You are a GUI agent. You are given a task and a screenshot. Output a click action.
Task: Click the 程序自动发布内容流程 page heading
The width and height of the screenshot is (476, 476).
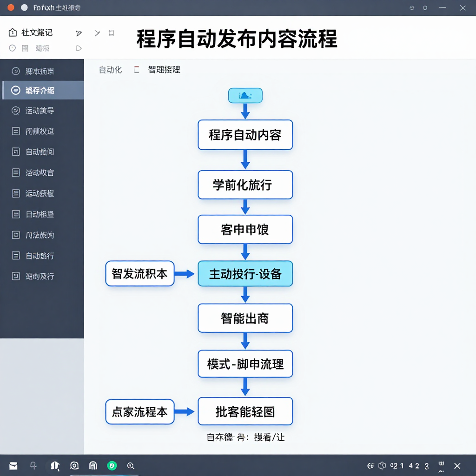tap(237, 39)
